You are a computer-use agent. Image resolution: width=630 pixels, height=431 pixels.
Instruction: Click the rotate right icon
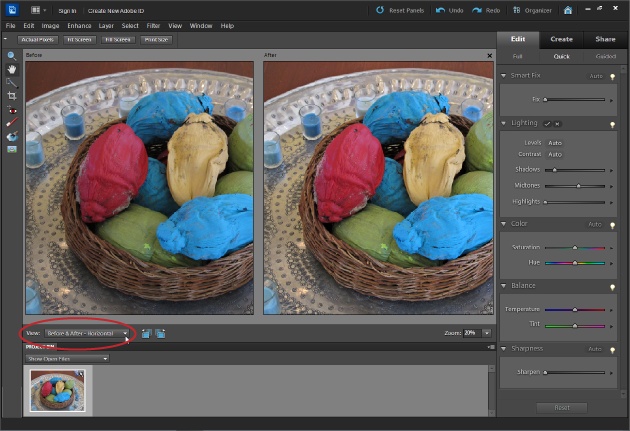coord(160,333)
